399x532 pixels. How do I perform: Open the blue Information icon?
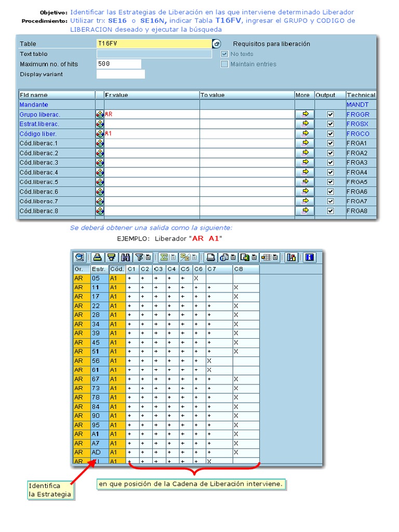(x=309, y=258)
